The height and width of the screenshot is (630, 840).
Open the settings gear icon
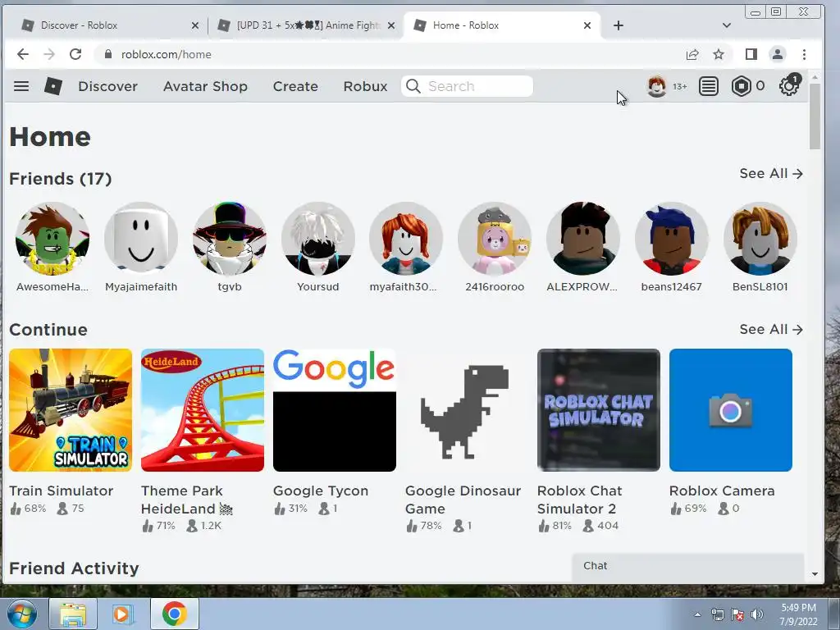pyautogui.click(x=788, y=86)
